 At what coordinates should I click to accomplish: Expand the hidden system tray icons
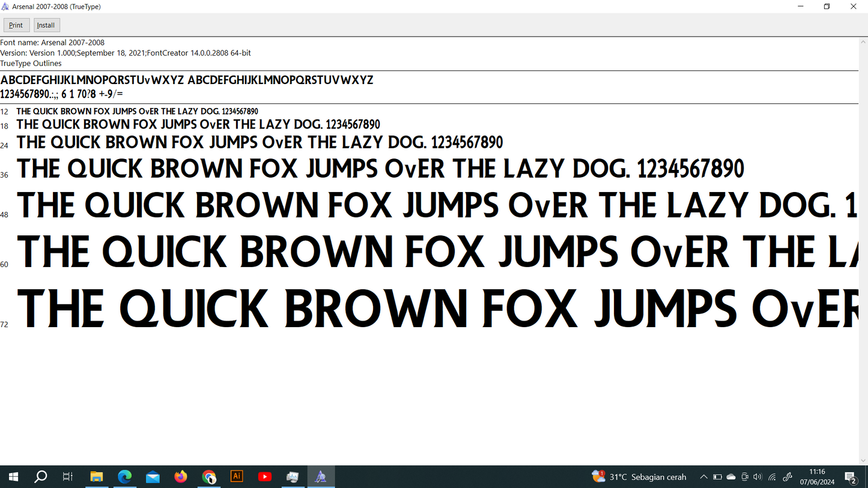(703, 476)
